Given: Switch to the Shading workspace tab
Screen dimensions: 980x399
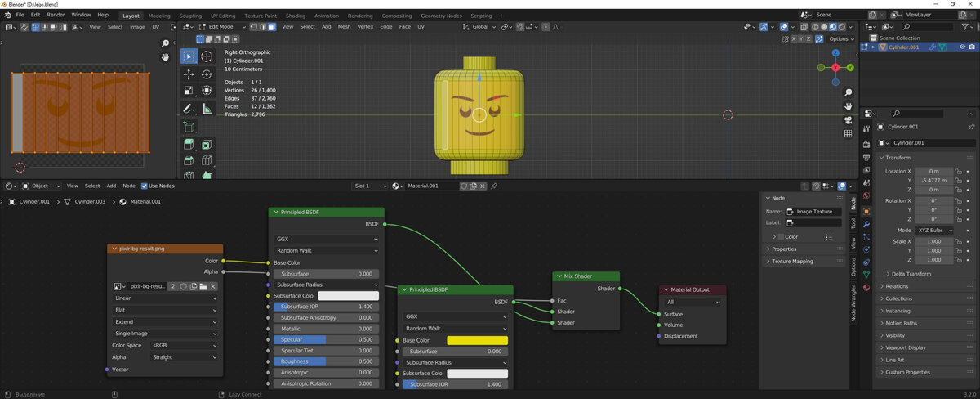Looking at the screenshot, I should [x=296, y=16].
